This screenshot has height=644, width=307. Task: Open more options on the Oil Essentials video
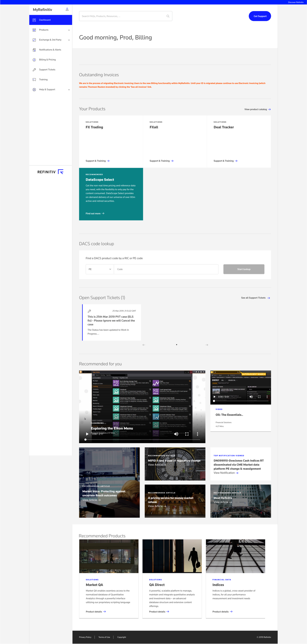[267, 397]
